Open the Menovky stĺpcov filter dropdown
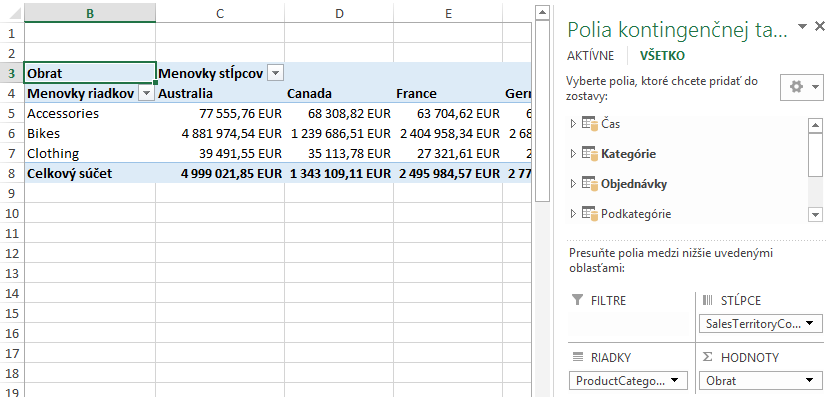Screen dimensions: 837x397 (x=275, y=73)
